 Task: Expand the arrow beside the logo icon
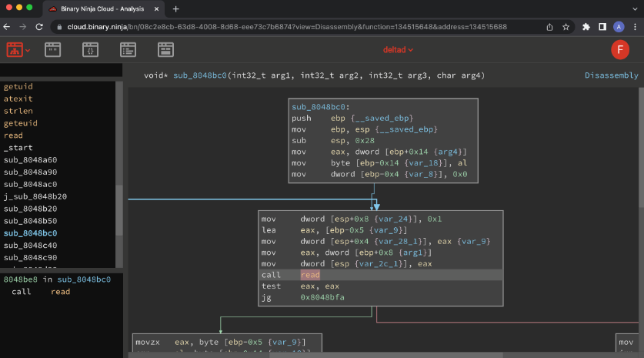28,50
